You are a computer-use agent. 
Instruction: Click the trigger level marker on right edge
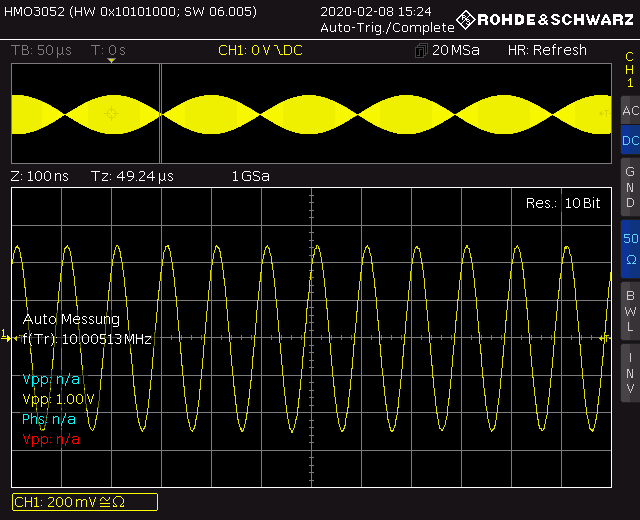[604, 339]
